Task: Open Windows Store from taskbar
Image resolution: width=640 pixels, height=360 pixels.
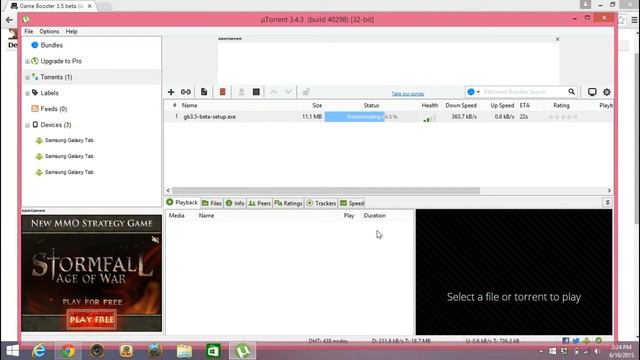Action: pyautogui.click(x=213, y=351)
